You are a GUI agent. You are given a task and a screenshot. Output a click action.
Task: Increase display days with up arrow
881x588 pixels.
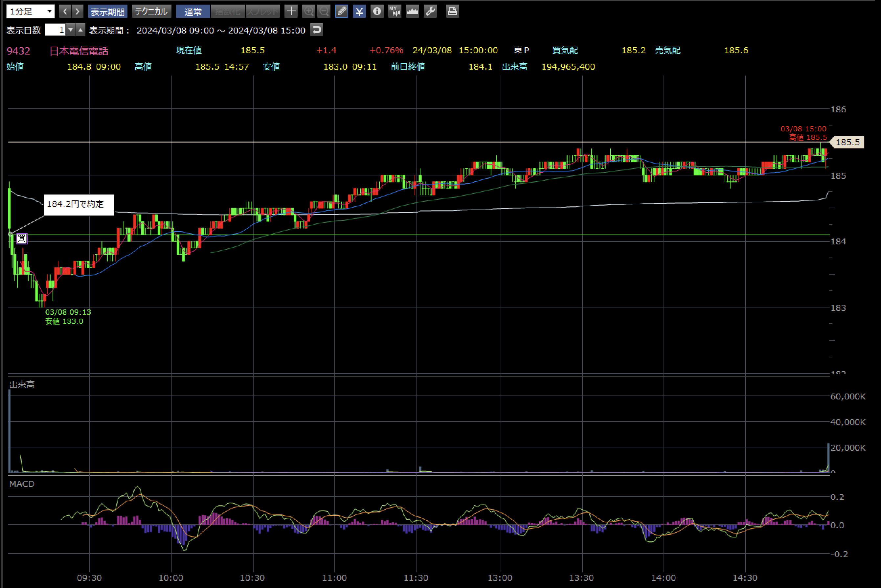(80, 30)
